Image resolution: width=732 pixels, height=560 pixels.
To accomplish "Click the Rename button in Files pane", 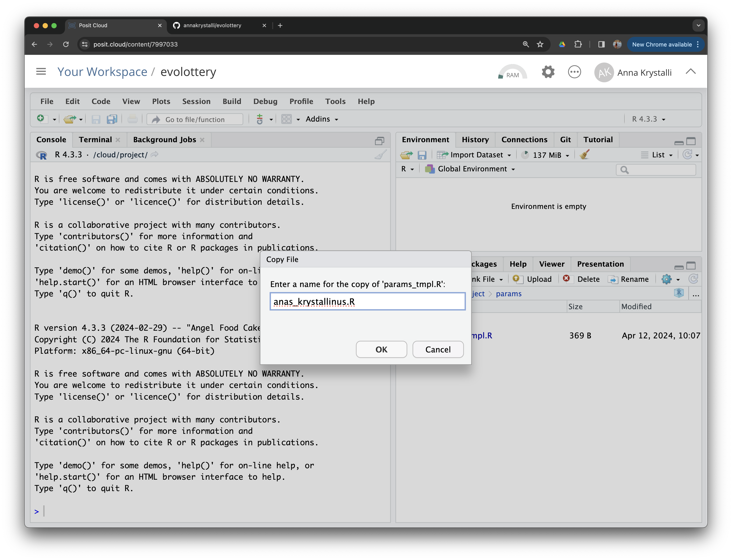I will coord(628,279).
